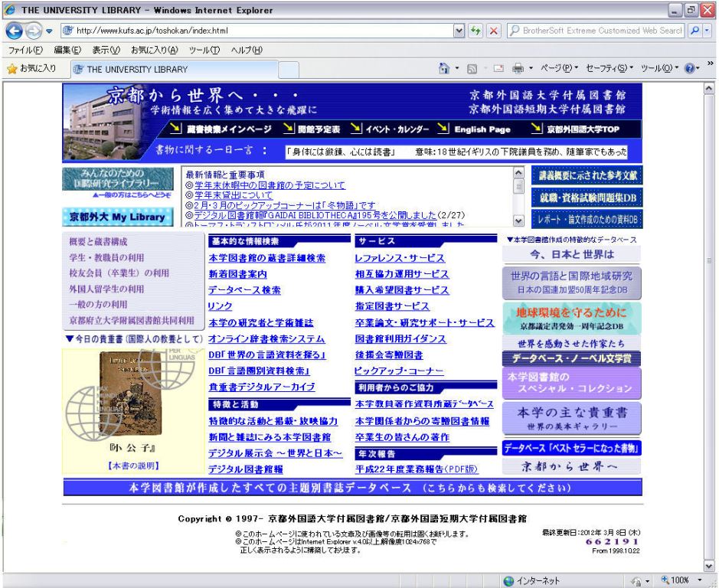Stop page loading with the red X
This screenshot has height=588, width=719.
pyautogui.click(x=492, y=31)
